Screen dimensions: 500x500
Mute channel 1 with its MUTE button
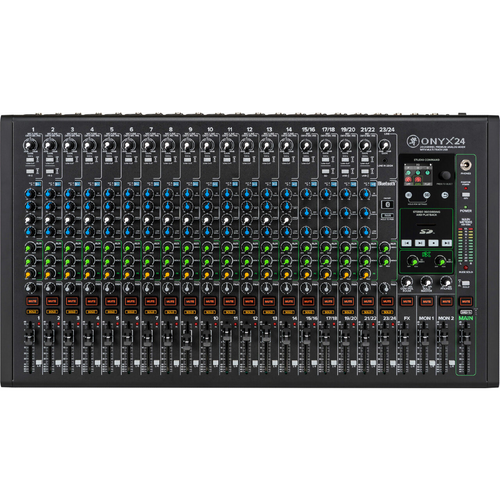click(x=32, y=301)
